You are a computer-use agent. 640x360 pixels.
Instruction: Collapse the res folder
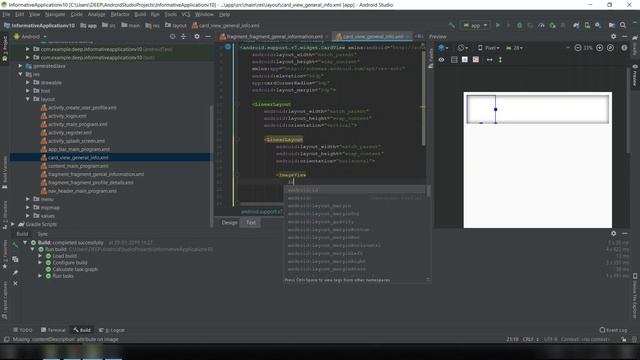click(20, 74)
